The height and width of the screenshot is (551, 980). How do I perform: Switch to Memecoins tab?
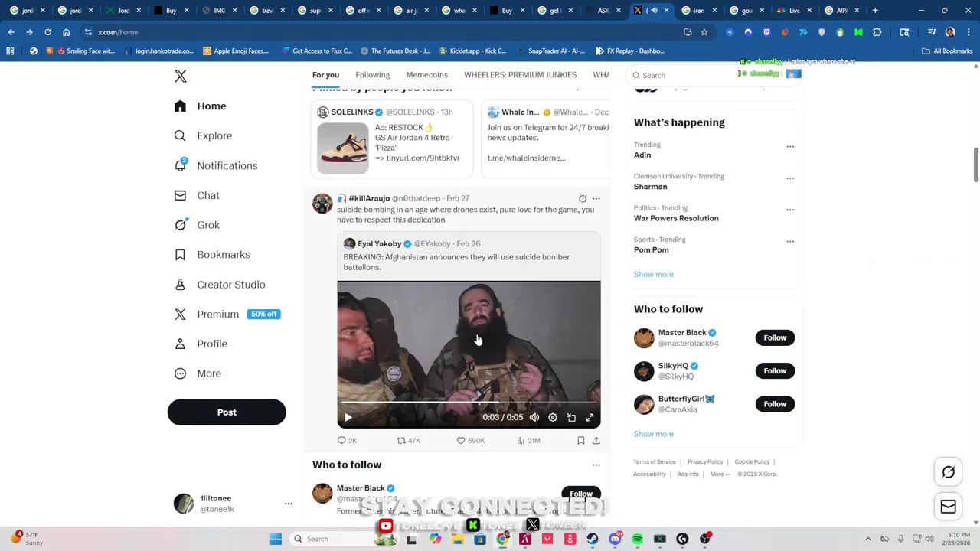pyautogui.click(x=426, y=75)
